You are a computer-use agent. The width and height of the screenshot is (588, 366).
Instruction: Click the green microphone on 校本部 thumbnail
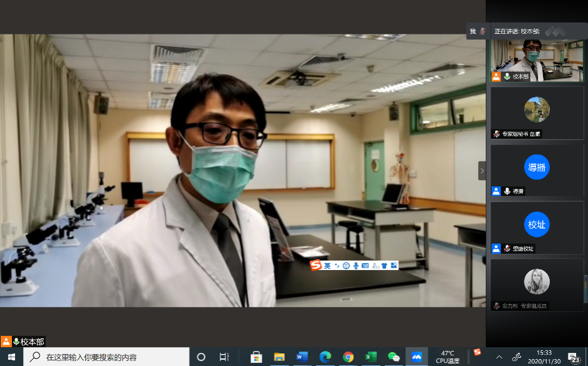tap(507, 77)
